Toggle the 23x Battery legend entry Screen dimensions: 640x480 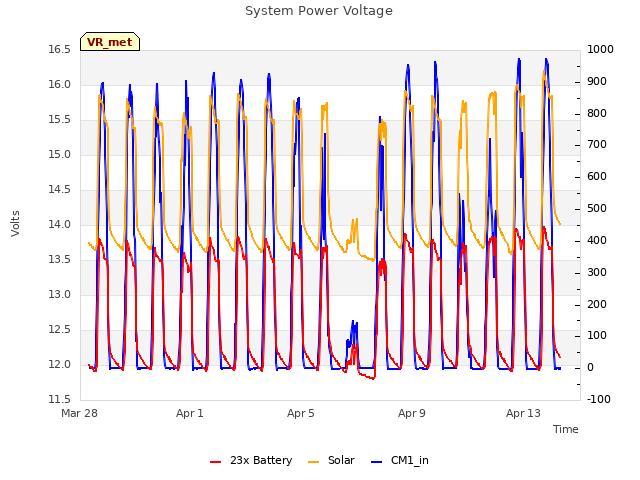coord(251,460)
